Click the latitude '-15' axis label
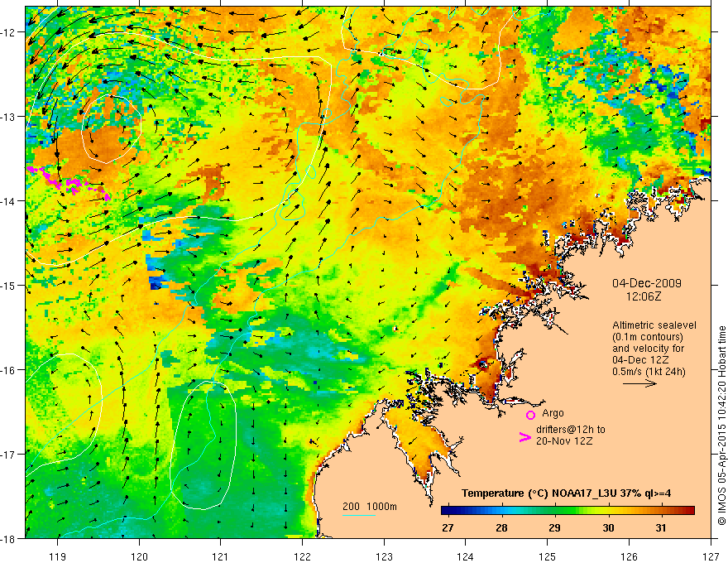This screenshot has width=728, height=563. click(9, 286)
